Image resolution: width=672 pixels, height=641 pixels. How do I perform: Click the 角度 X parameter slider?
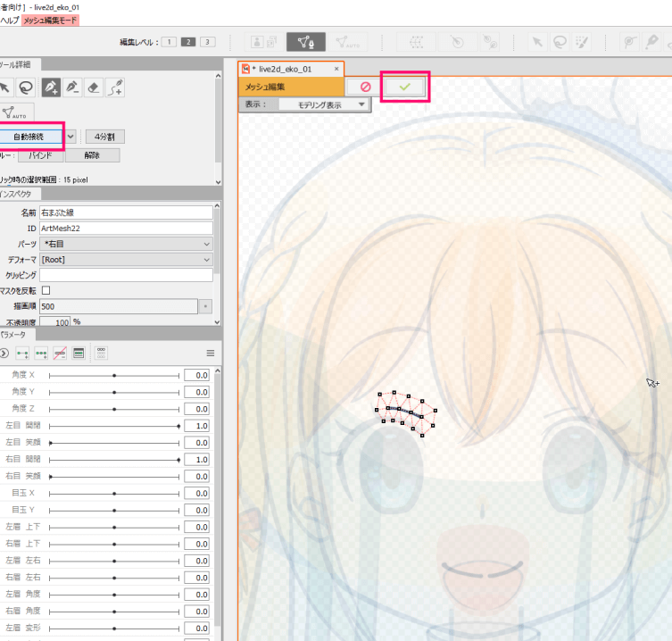tap(114, 376)
